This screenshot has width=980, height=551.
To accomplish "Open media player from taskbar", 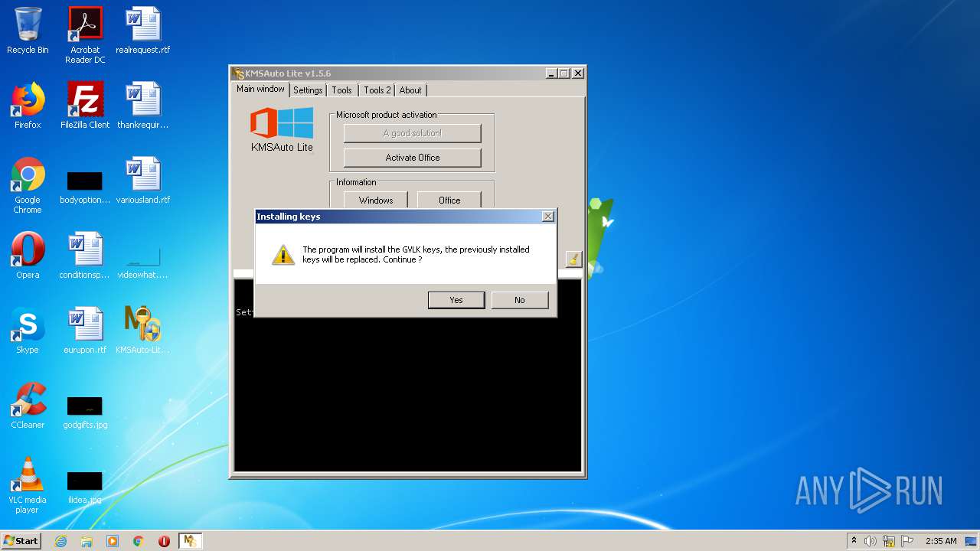I will pos(113,541).
